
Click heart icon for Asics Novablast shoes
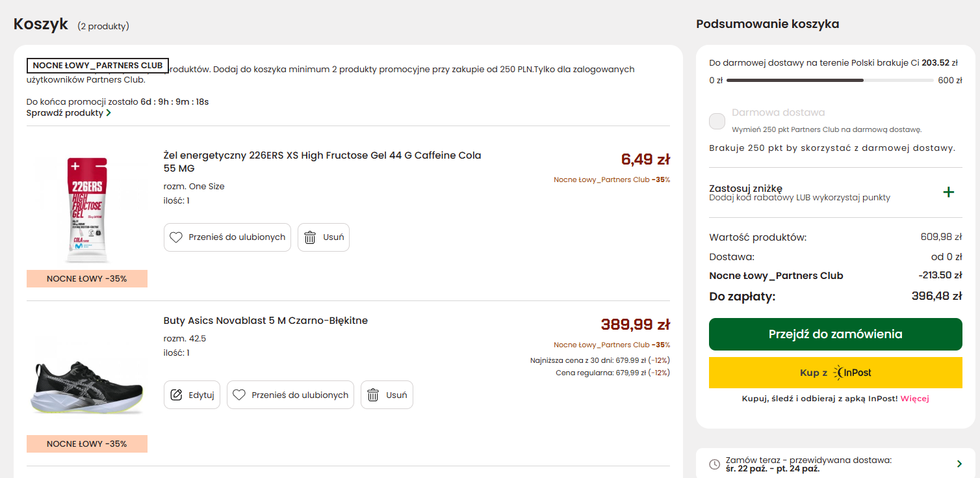click(x=239, y=395)
